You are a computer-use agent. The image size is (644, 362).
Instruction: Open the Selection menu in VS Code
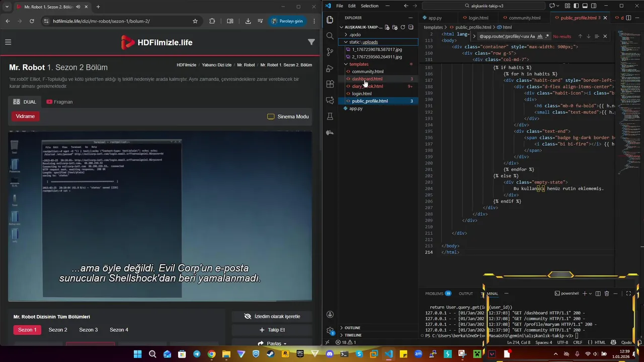[x=369, y=6]
